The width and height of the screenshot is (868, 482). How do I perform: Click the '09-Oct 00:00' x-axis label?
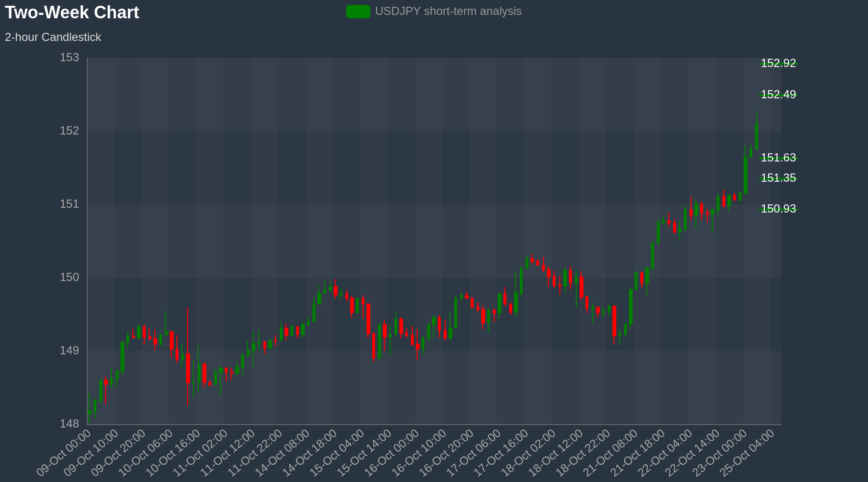[x=64, y=453]
